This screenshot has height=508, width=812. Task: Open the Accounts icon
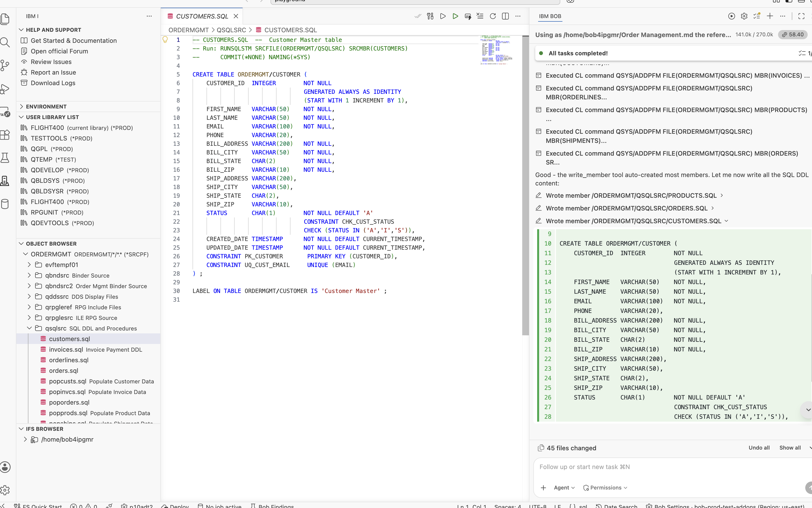click(5, 467)
